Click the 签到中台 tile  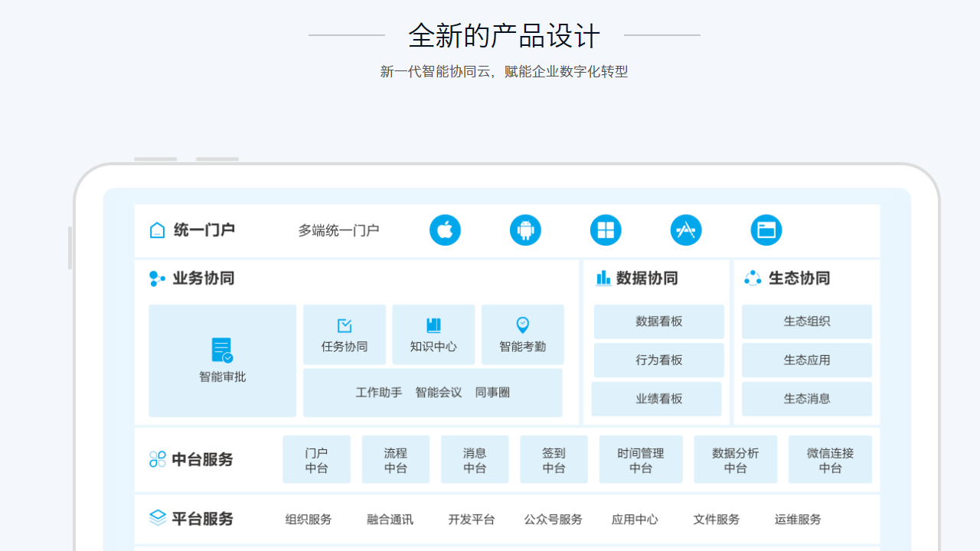(x=554, y=459)
